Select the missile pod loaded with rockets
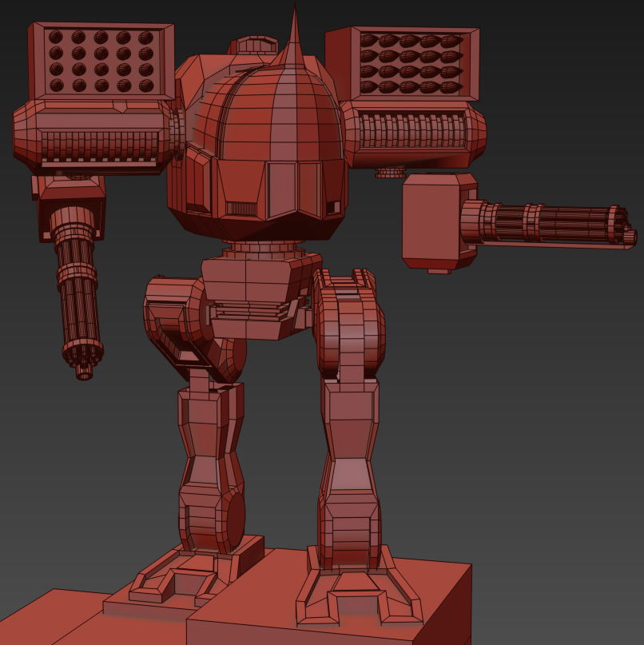Viewport: 644px width, 645px height. 403,63
